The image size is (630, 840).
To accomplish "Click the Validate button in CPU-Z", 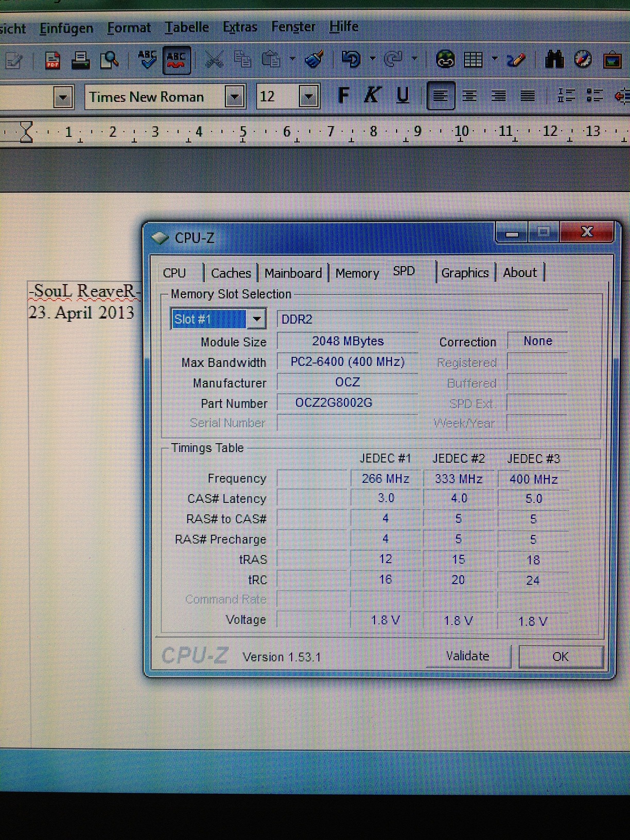I will click(x=467, y=656).
